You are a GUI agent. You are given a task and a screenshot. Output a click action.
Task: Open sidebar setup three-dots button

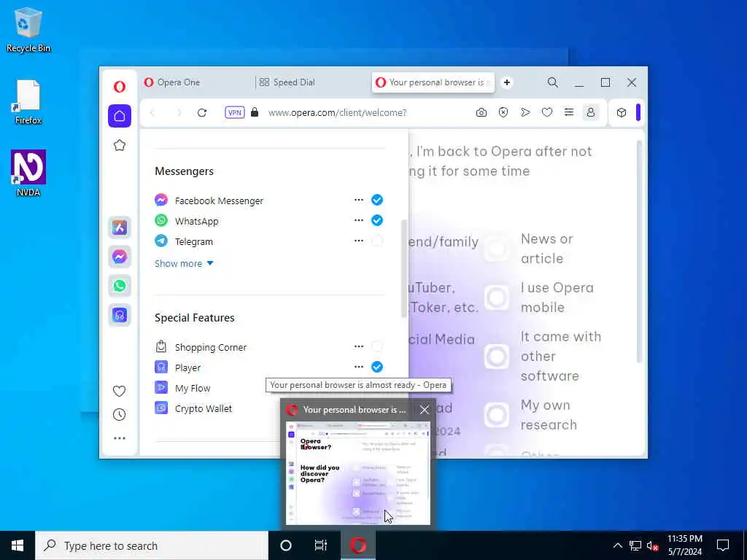(120, 438)
